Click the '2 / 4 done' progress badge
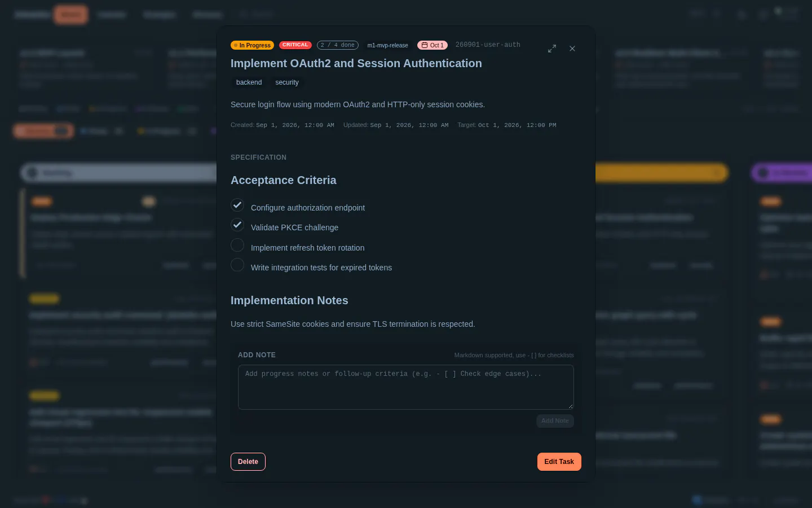Screen dimensions: 812x508 338,45
